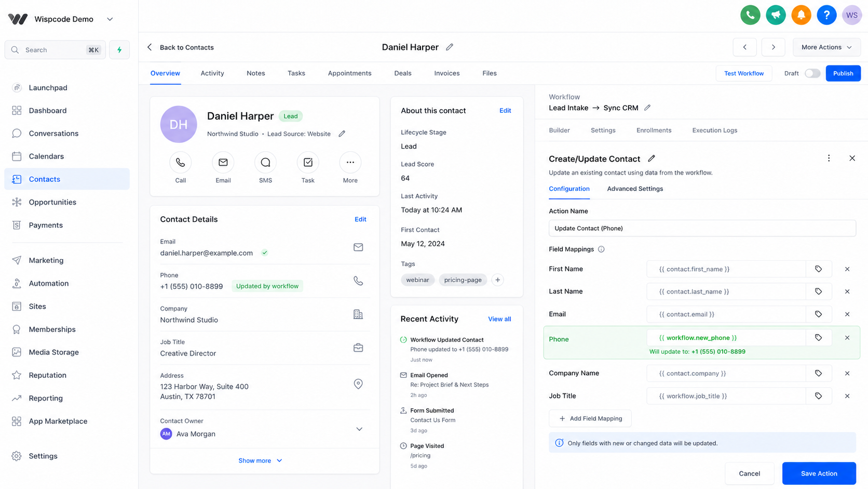Image resolution: width=868 pixels, height=489 pixels.
Task: Open the Deals tab
Action: point(403,73)
